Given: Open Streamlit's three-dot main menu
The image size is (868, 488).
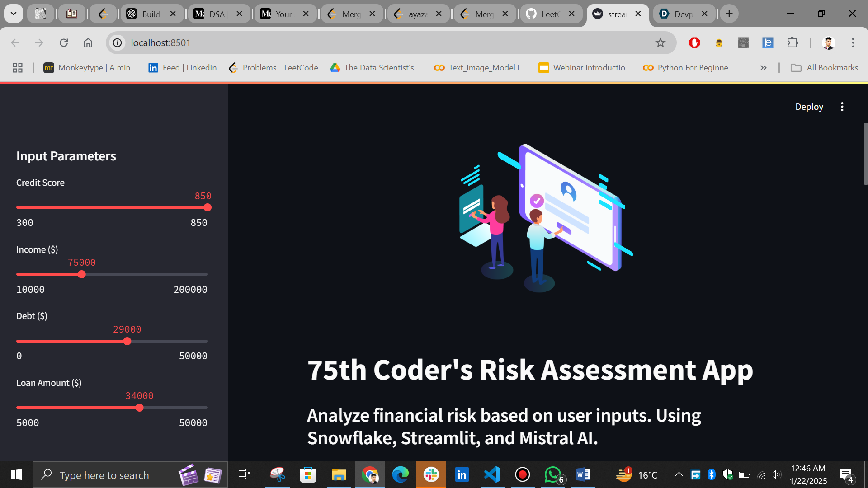Looking at the screenshot, I should click(842, 107).
